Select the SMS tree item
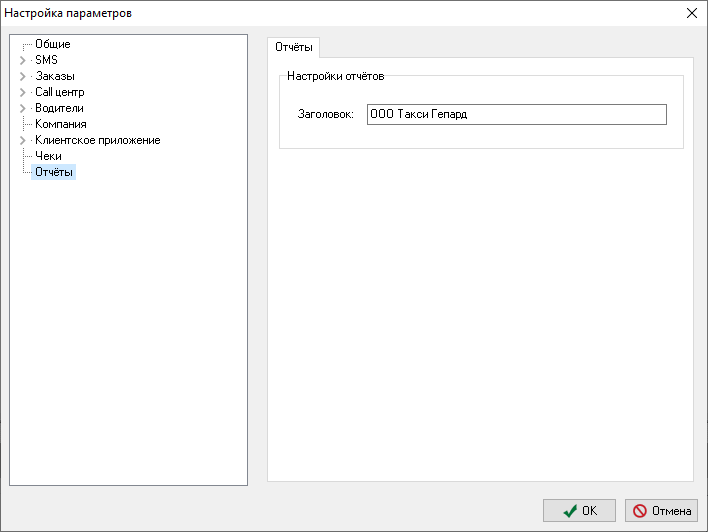The image size is (708, 532). click(47, 60)
